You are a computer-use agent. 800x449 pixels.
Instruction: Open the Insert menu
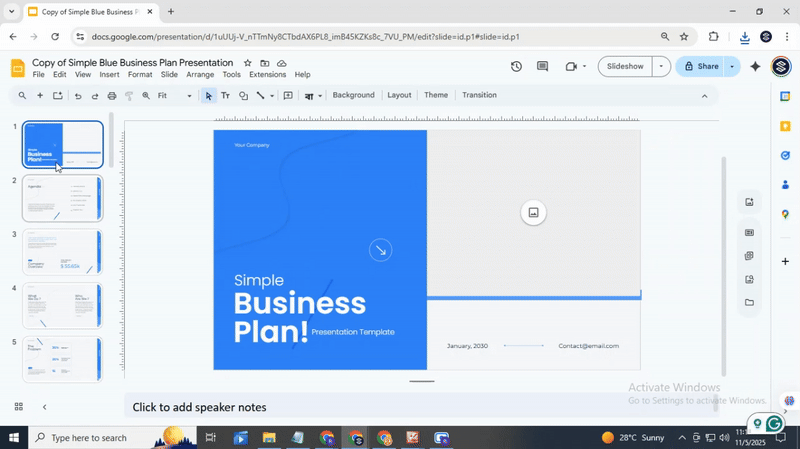point(109,75)
